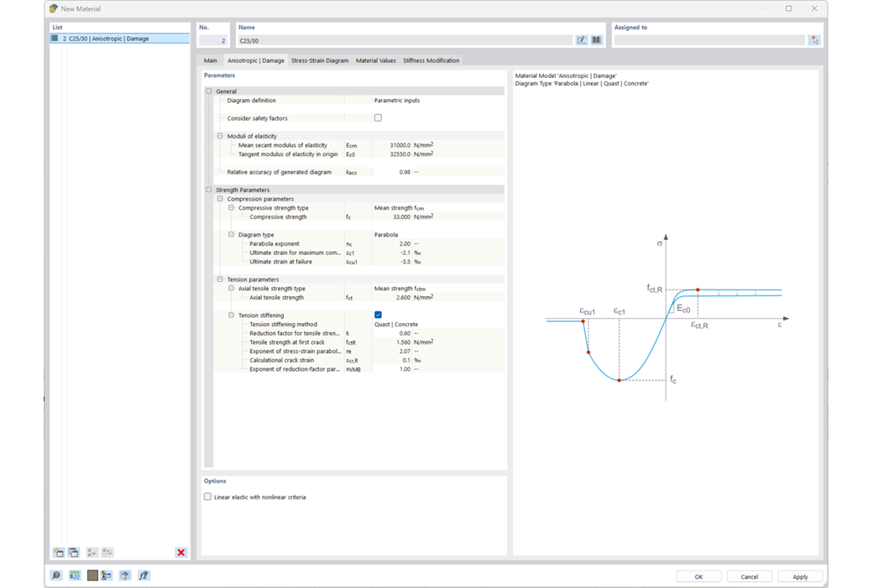Image resolution: width=873 pixels, height=588 pixels.
Task: Click list item color square for C25/30
Action: [x=55, y=39]
